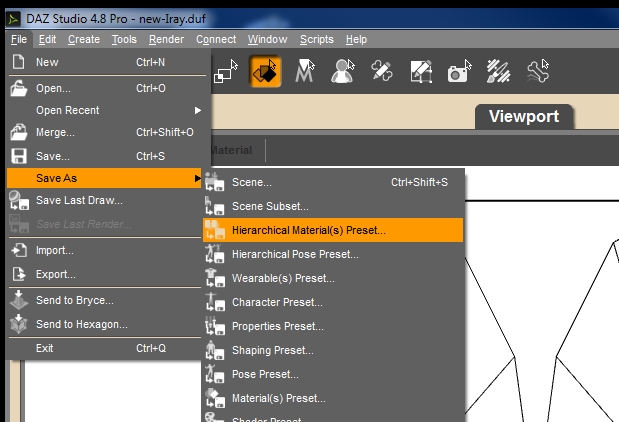The height and width of the screenshot is (422, 619).
Task: Click the Save floppy disk icon
Action: click(19, 156)
